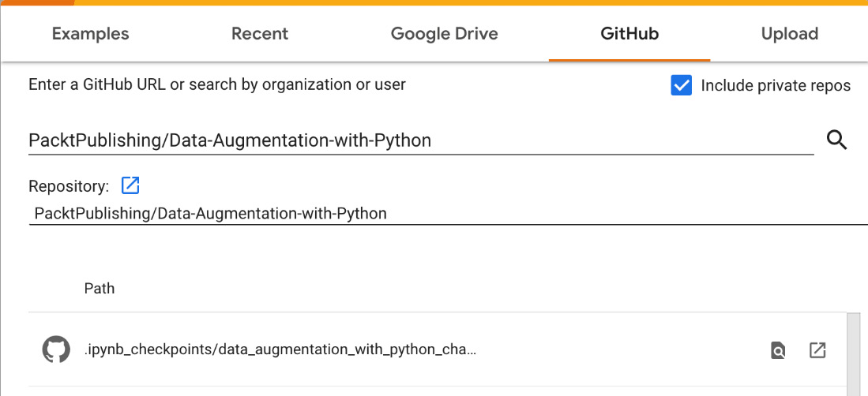Click GitHub logo beside .ipynb_checkpoints path
Screen dimensions: 868x396
click(56, 349)
